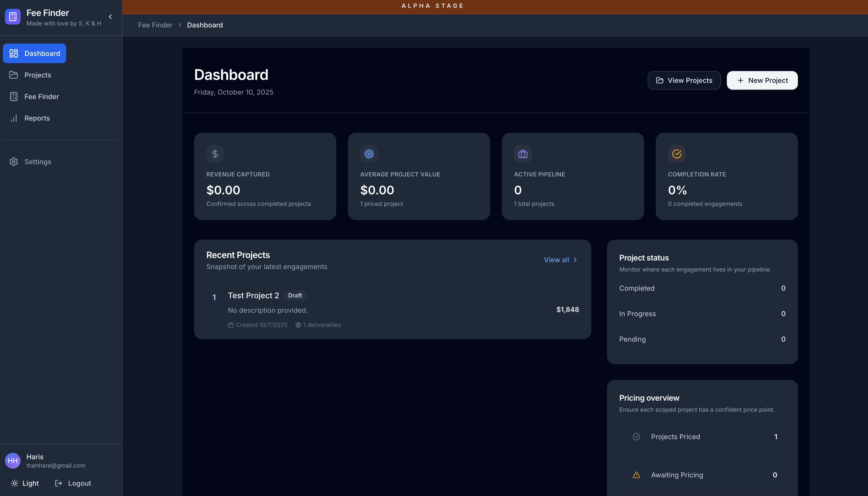This screenshot has height=496, width=868.
Task: Click the Fee Finder calculator logo icon
Action: (x=12, y=17)
